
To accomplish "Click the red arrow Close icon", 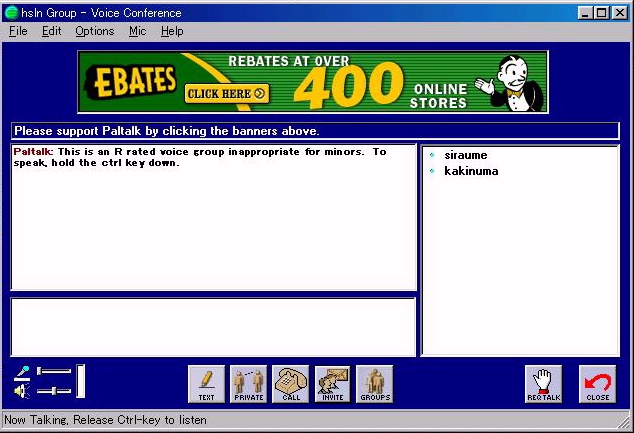I will click(598, 383).
